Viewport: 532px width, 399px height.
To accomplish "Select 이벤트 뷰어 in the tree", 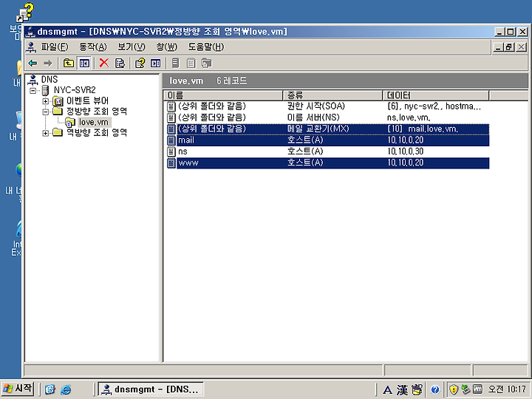I will (x=87, y=100).
